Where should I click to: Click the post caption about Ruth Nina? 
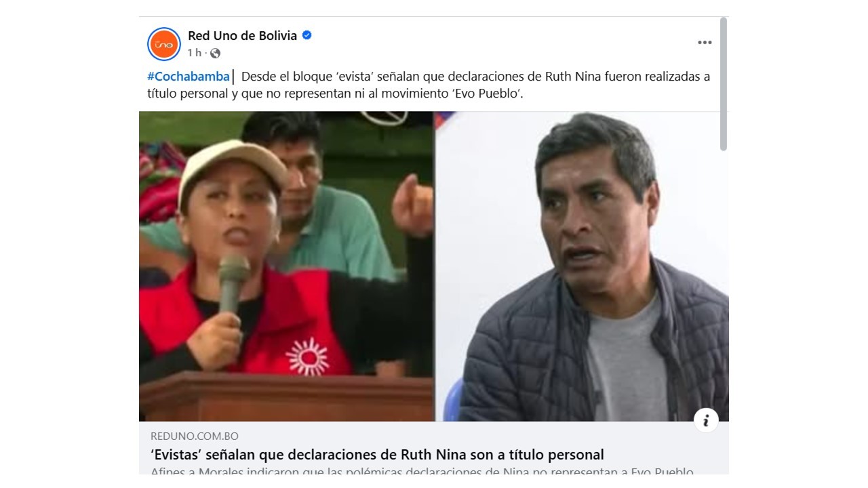429,85
